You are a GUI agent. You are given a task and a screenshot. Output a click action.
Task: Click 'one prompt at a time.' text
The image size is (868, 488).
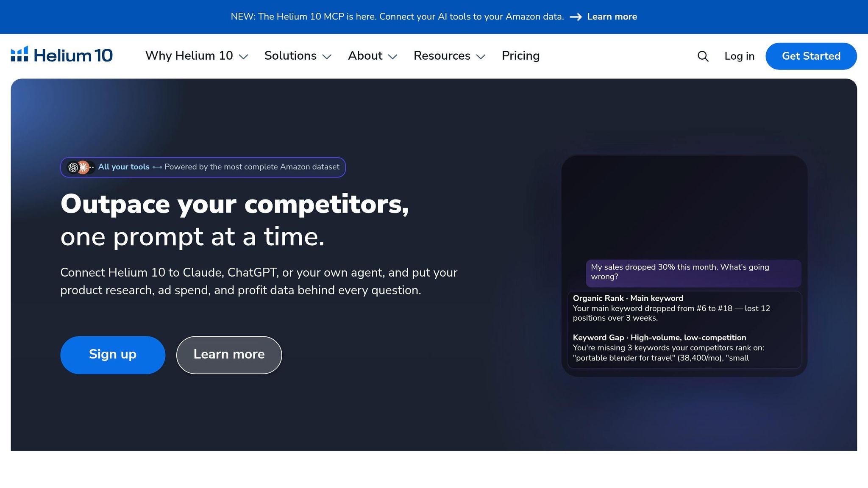(x=192, y=236)
